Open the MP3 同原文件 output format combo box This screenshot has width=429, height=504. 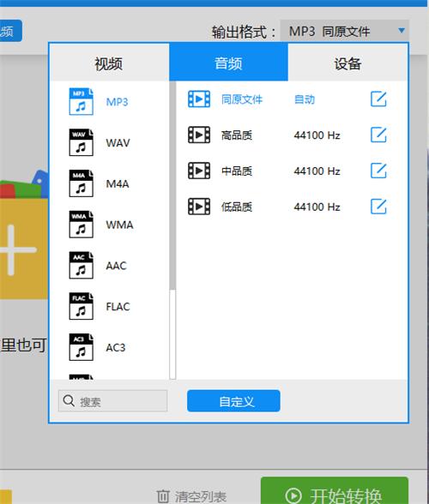point(344,31)
